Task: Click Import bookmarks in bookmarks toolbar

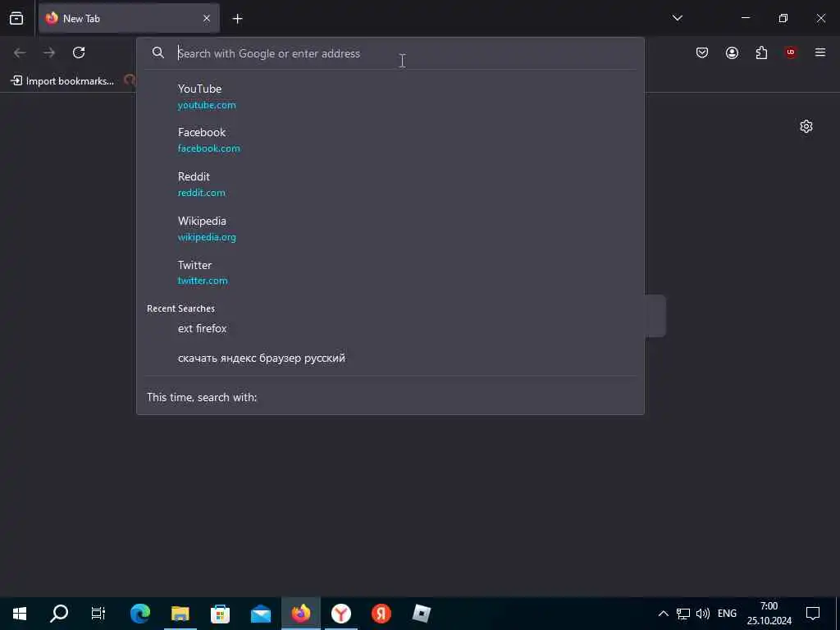Action: click(62, 81)
